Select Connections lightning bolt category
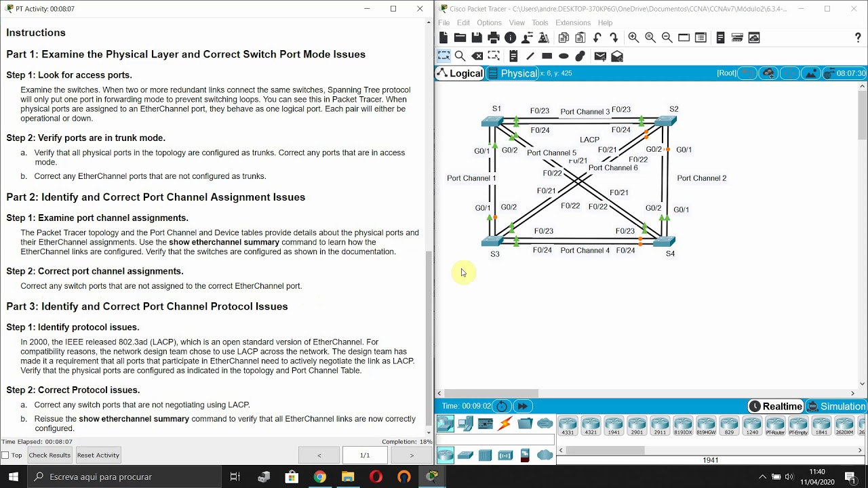 point(505,424)
